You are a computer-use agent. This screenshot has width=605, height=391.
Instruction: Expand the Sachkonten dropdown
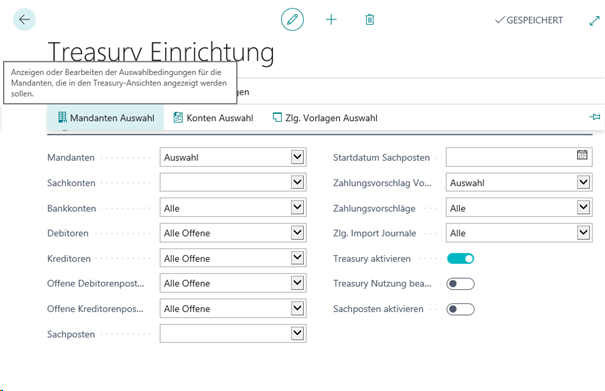[x=297, y=182]
